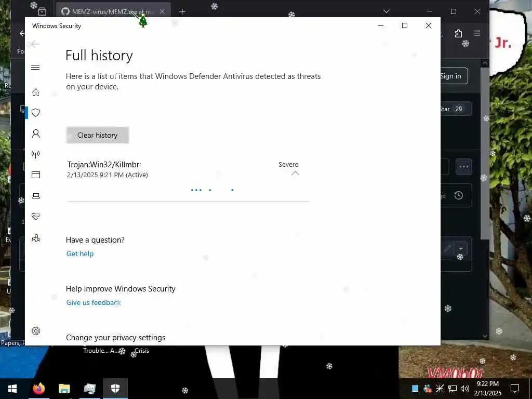The width and height of the screenshot is (532, 399).
Task: Open the GitHub three-dots more options
Action: coord(464,167)
